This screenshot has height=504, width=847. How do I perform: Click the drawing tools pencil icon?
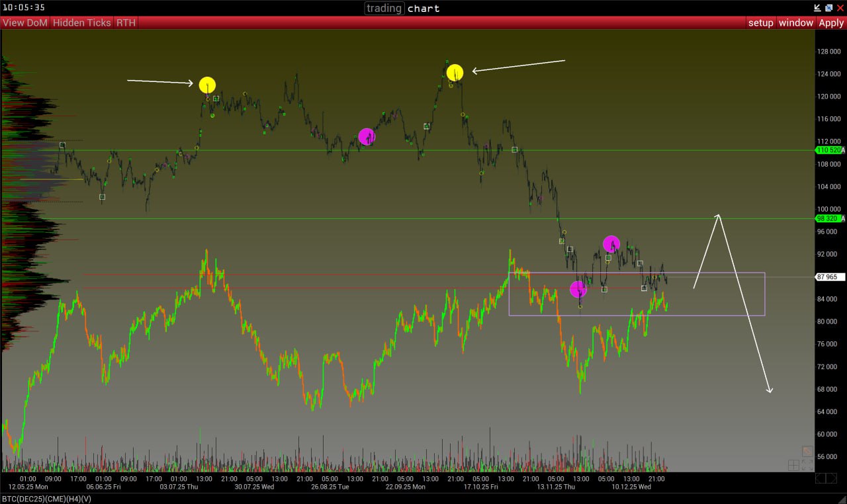coord(807,451)
